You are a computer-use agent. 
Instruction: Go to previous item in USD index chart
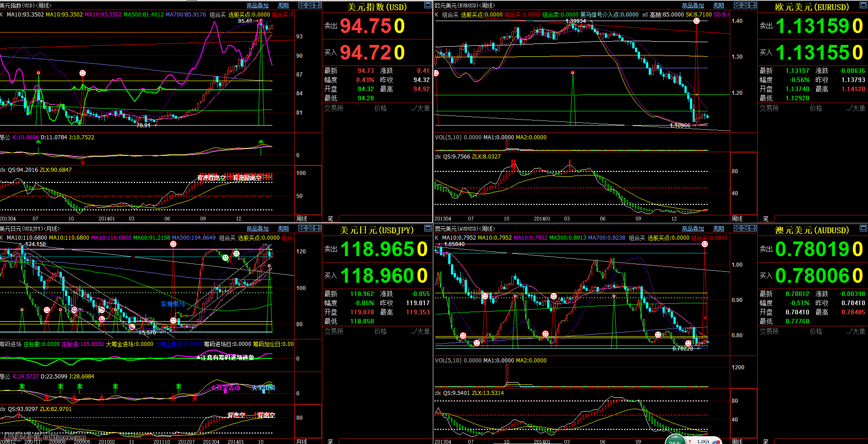pos(302,5)
